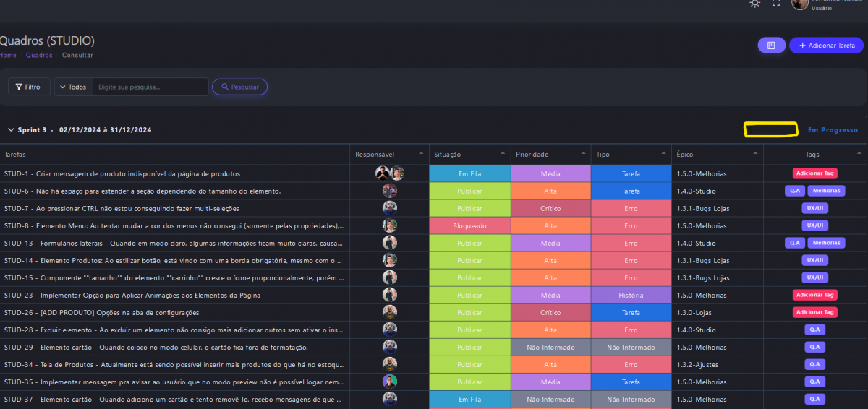The height and width of the screenshot is (409, 868).
Task: Click the responsible avatar on the STUD-35 row
Action: 390,382
